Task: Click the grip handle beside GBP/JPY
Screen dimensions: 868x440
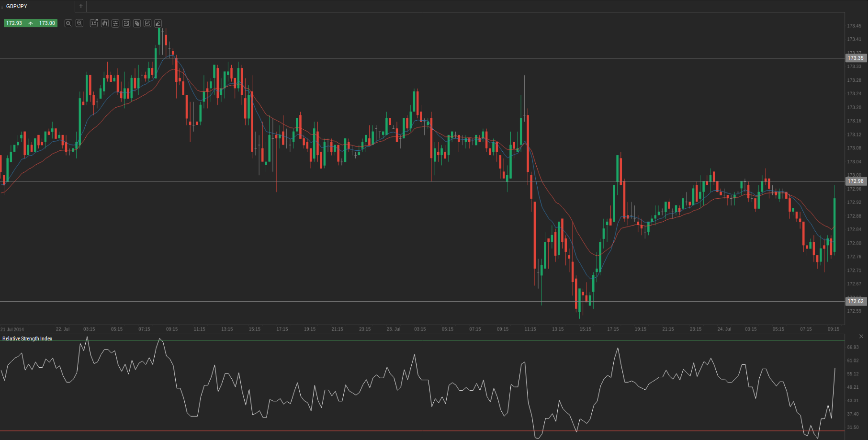Action: click(2, 6)
